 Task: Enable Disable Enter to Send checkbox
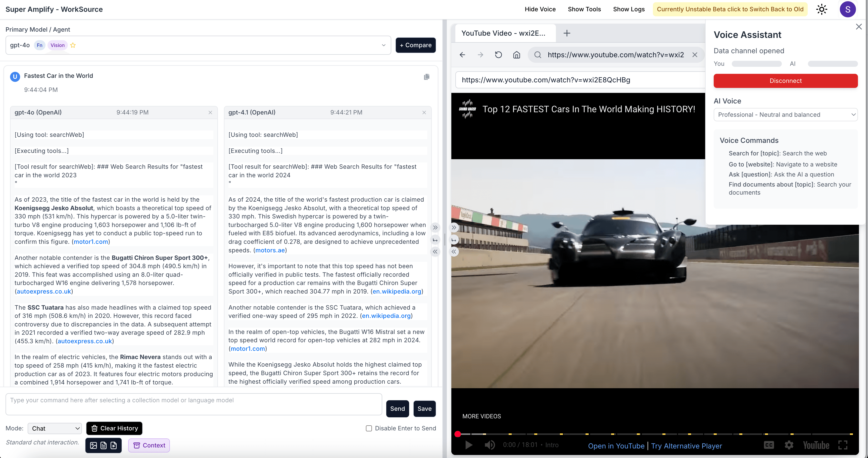point(369,428)
